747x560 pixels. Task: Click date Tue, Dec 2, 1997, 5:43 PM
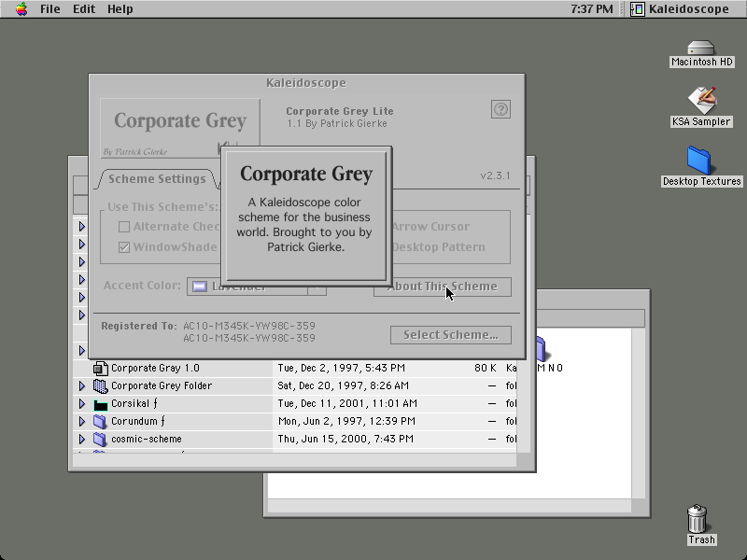(x=341, y=368)
